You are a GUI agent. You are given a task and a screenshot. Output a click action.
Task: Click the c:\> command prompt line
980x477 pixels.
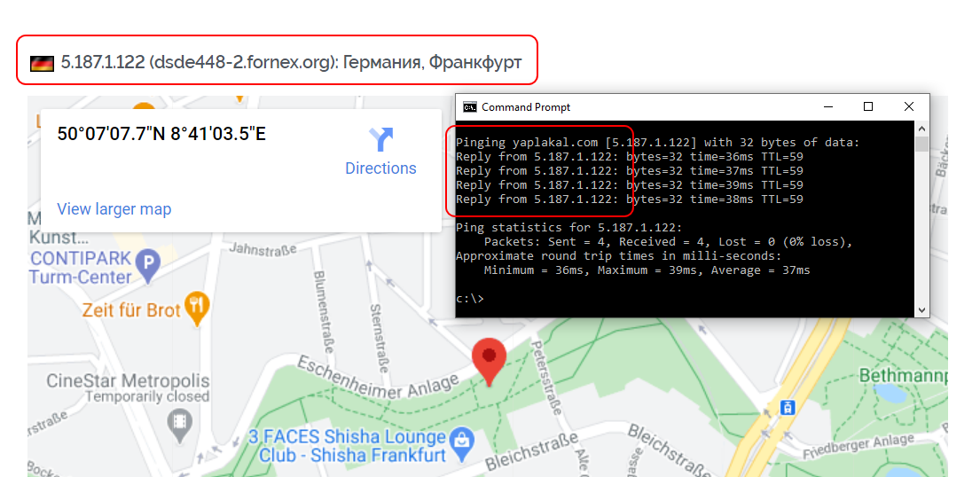469,299
